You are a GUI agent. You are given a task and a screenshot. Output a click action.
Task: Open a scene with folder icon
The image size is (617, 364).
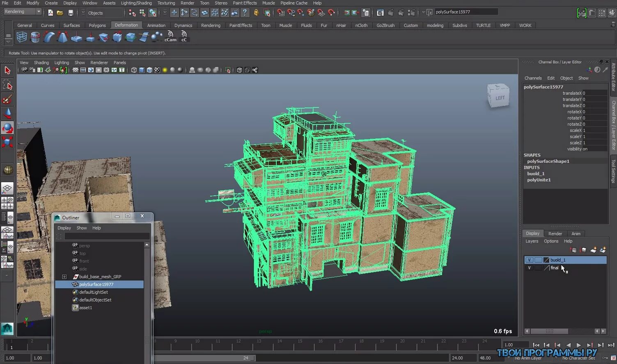(60, 13)
